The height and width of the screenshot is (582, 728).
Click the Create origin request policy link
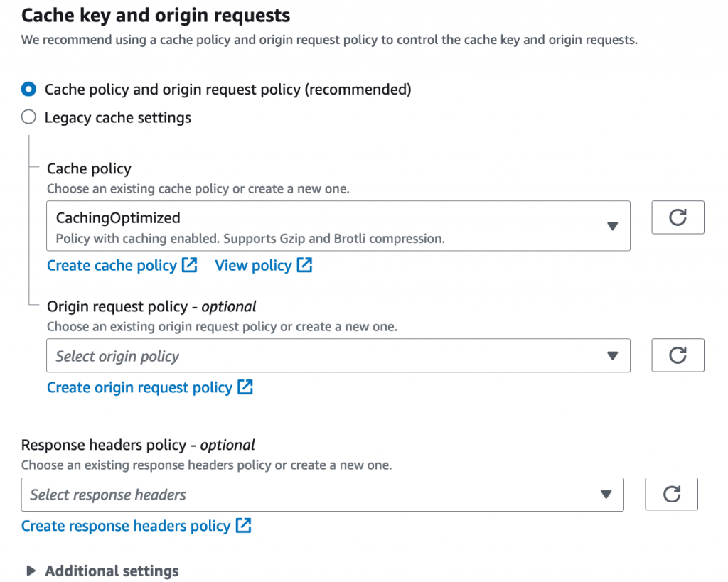coord(139,387)
